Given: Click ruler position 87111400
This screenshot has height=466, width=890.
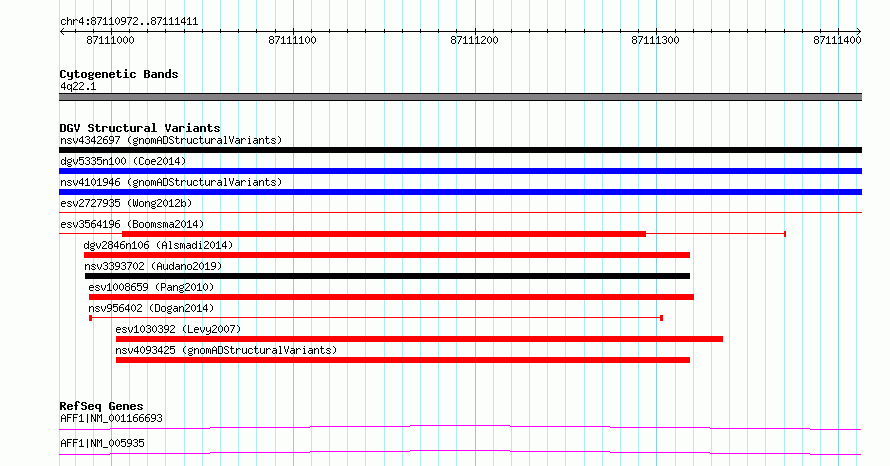Looking at the screenshot, I should 837,40.
